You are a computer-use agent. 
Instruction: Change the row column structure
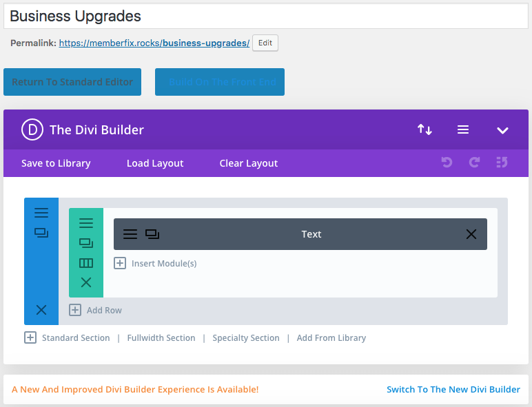86,263
